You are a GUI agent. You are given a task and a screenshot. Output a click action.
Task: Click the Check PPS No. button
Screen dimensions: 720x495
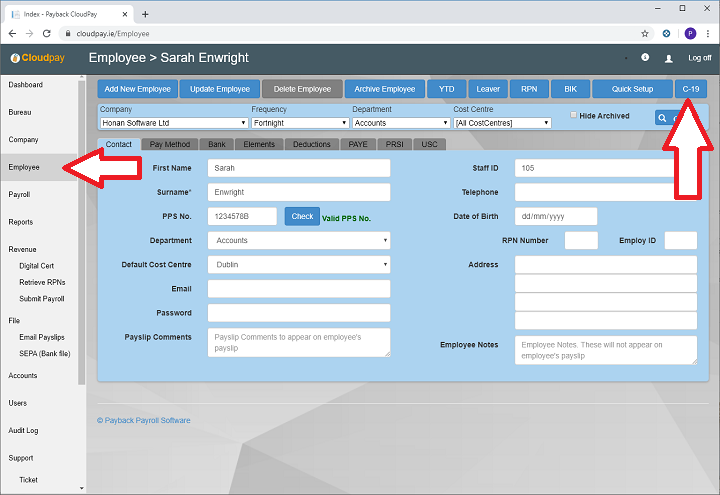302,216
